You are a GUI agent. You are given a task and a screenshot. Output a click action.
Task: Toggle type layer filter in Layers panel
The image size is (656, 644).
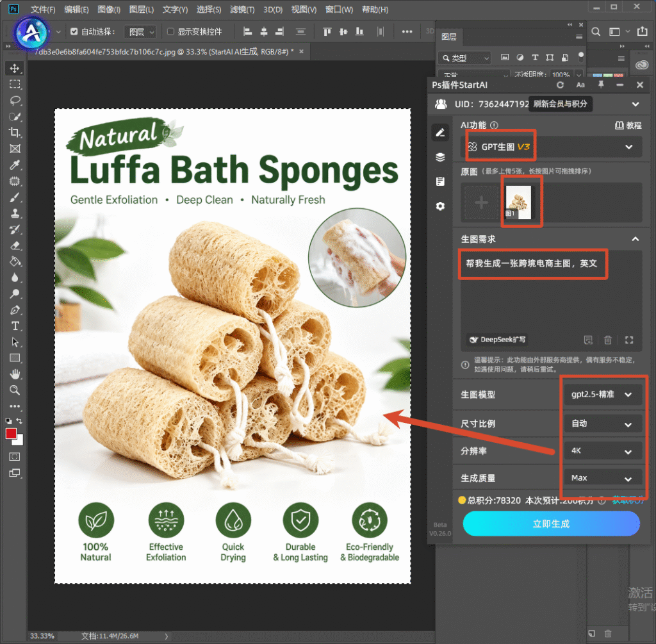pos(535,57)
